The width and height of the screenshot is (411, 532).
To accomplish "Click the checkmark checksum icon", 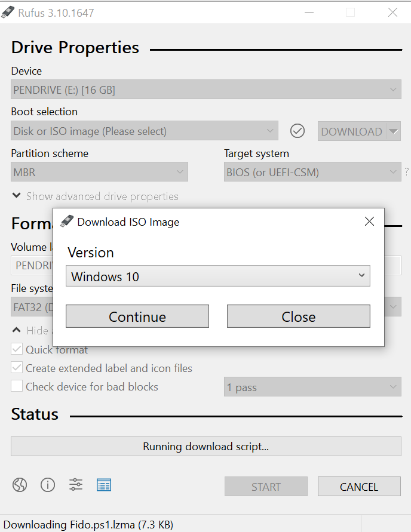I will pyautogui.click(x=297, y=131).
